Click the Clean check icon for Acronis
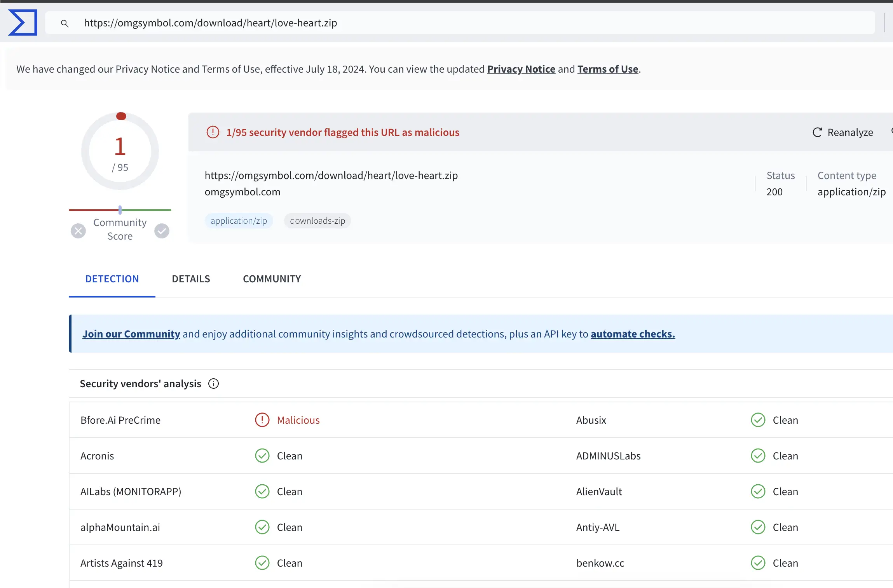The height and width of the screenshot is (588, 893). point(262,456)
